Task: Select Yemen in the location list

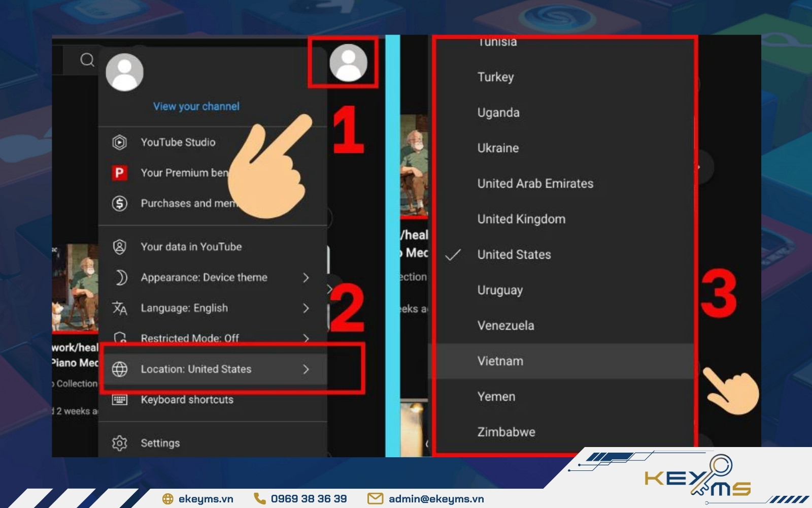Action: pos(561,397)
